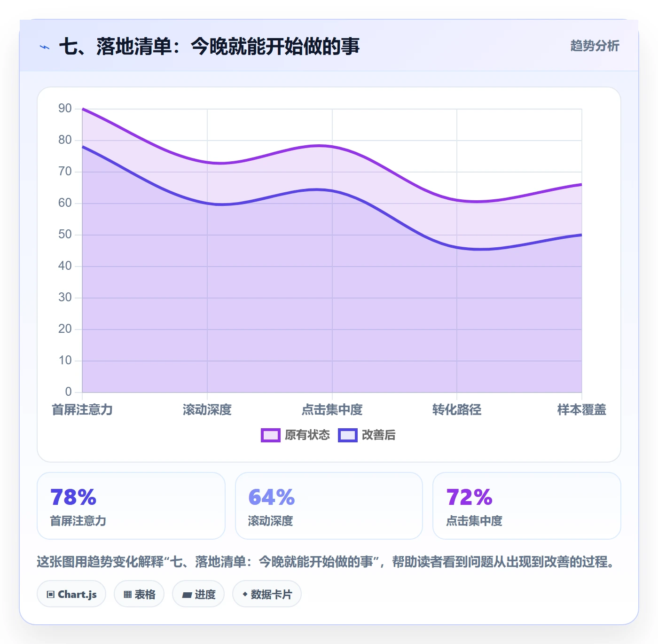This screenshot has height=644, width=658.
Task: Click the 0 y-axis tick label
Action: (68, 392)
